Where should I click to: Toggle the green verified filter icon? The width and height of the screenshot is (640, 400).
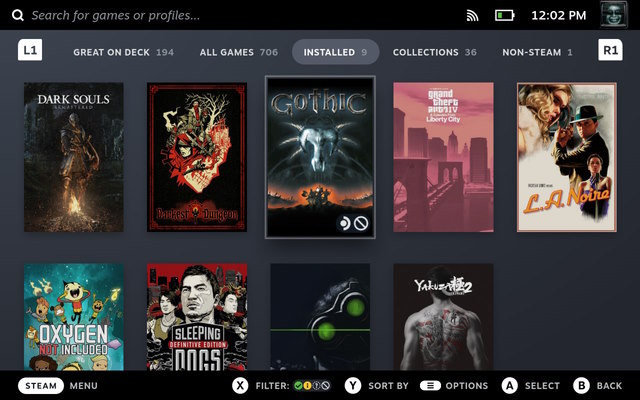click(x=298, y=386)
